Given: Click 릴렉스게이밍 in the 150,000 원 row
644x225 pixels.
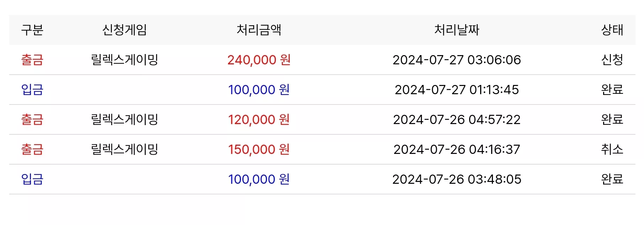Looking at the screenshot, I should pos(124,149).
